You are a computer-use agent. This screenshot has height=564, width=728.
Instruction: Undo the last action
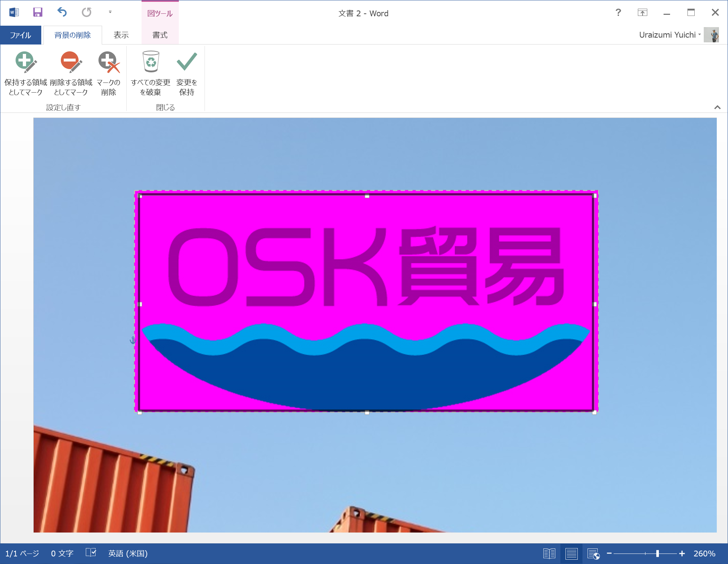[x=62, y=13]
